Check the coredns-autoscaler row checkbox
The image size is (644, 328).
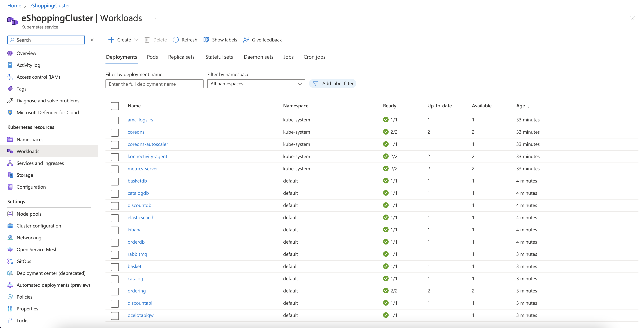tap(115, 145)
